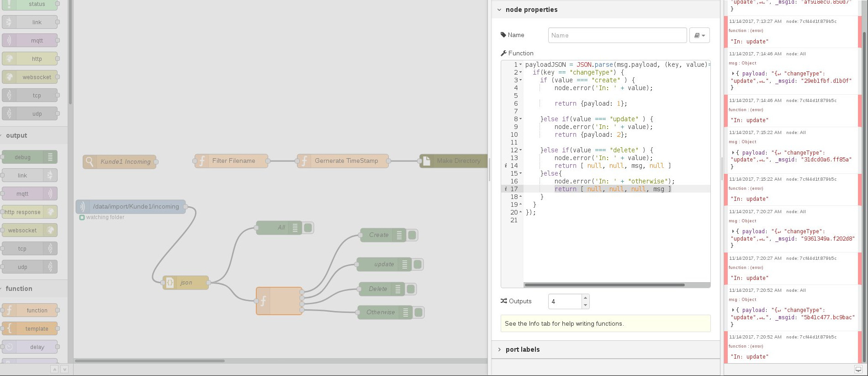
Task: Open the library dropdown beside the Name field
Action: (699, 35)
